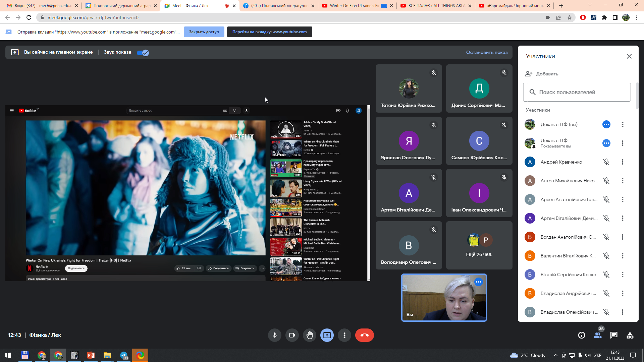
Task: Mute Богдан Анатолійович in participants list
Action: [x=606, y=237]
